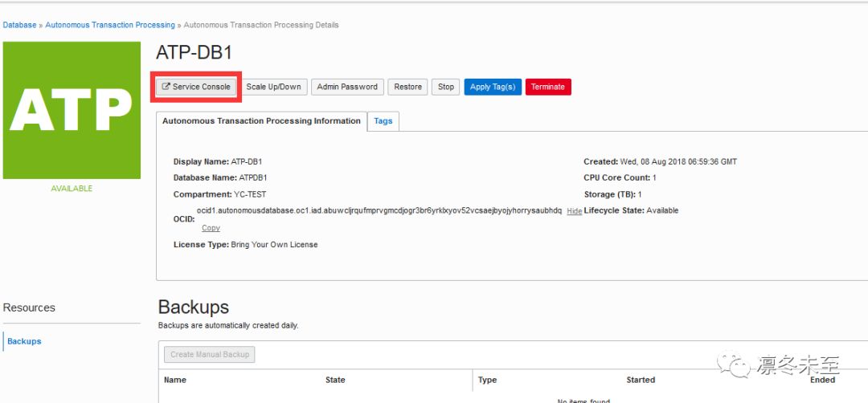Go to Database breadcrumb link
This screenshot has height=403, width=868.
(19, 25)
